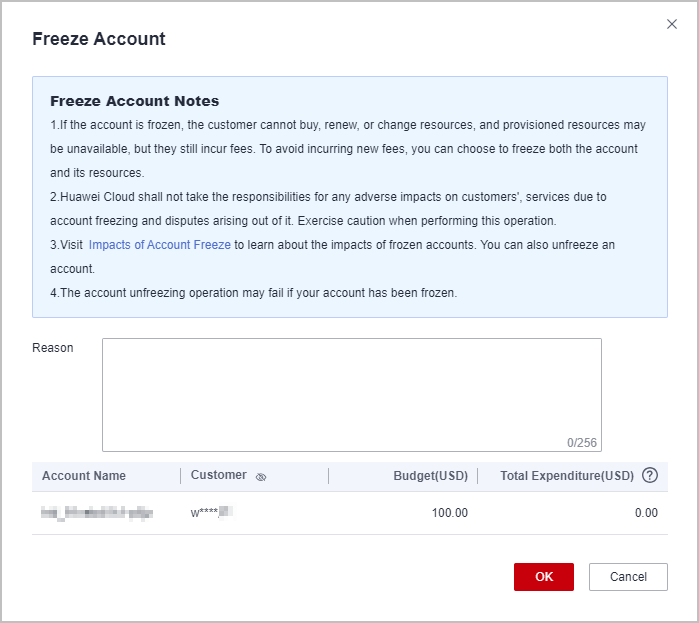Screen dimensions: 699x623
Task: Select the Budget(USD) column header
Action: click(430, 476)
